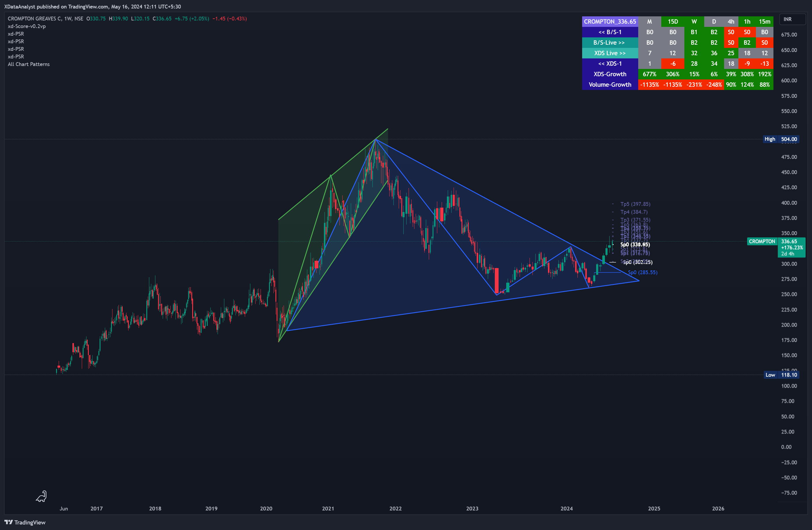Click the B/S-Live >> row label
This screenshot has height=530, width=812.
610,43
